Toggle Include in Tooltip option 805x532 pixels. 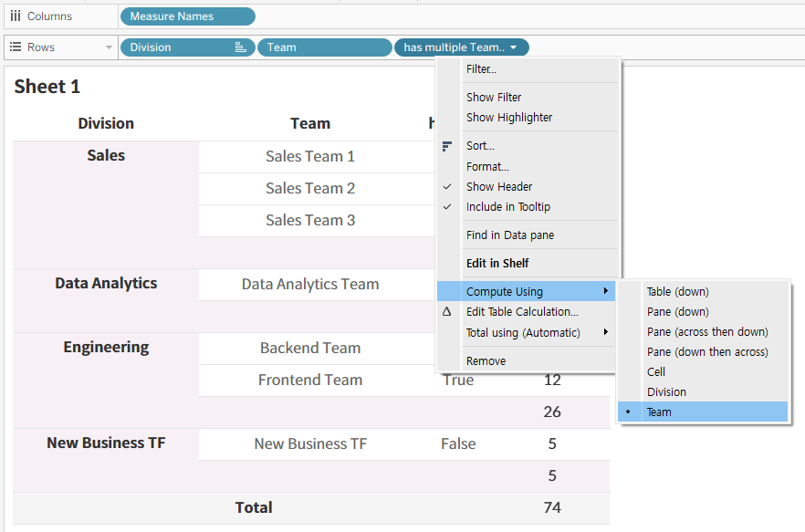click(508, 207)
